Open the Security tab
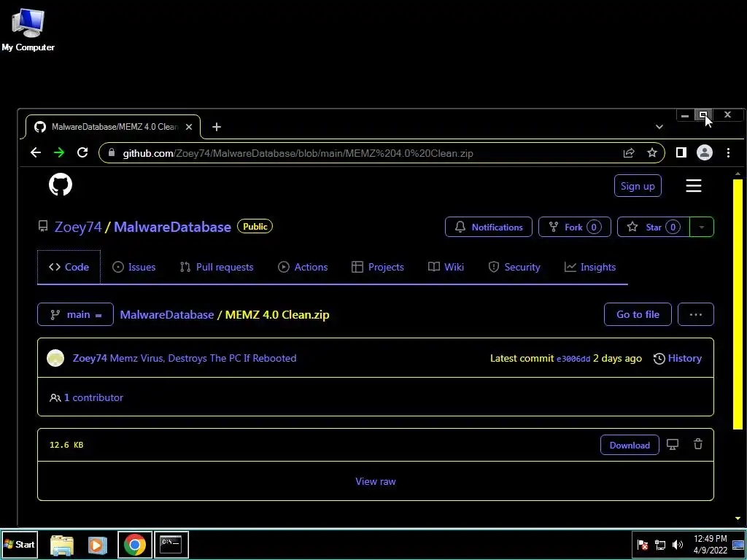 pyautogui.click(x=514, y=267)
